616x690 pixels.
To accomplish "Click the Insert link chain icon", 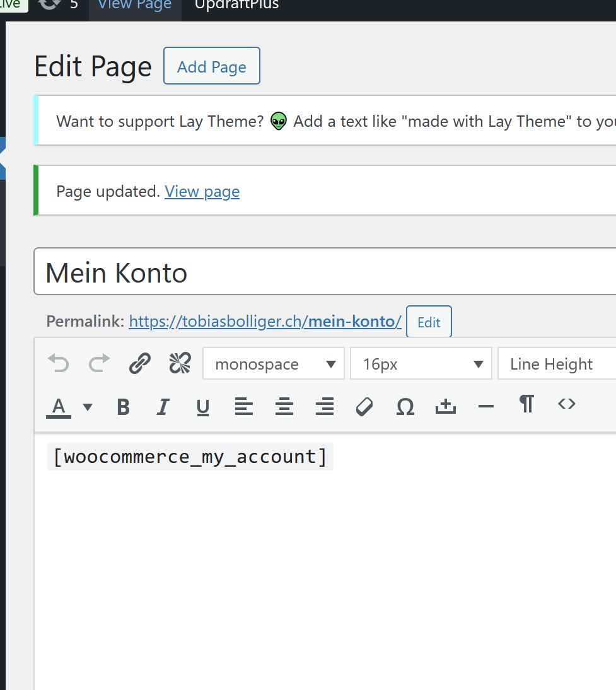I will [x=139, y=364].
